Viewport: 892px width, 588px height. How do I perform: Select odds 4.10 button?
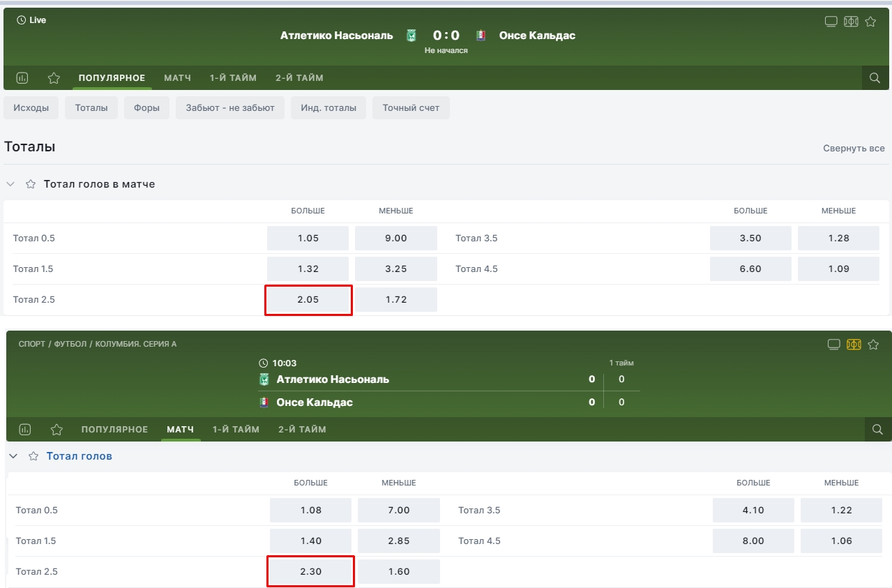pyautogui.click(x=753, y=510)
